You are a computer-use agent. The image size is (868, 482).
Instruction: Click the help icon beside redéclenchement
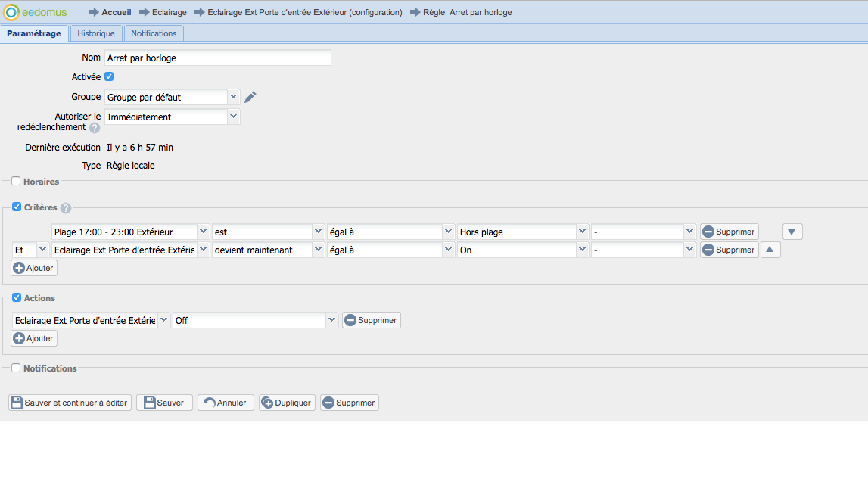point(95,128)
